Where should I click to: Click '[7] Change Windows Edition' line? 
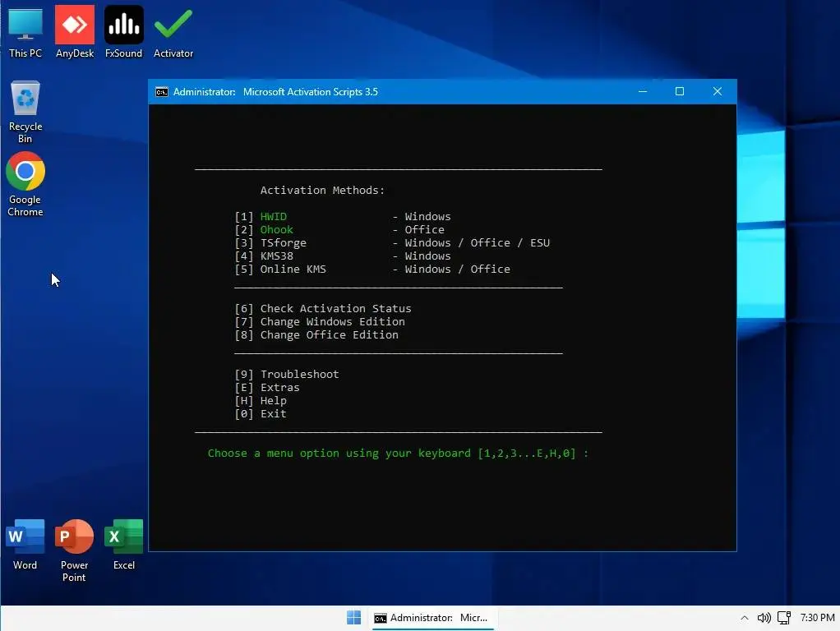pos(320,322)
